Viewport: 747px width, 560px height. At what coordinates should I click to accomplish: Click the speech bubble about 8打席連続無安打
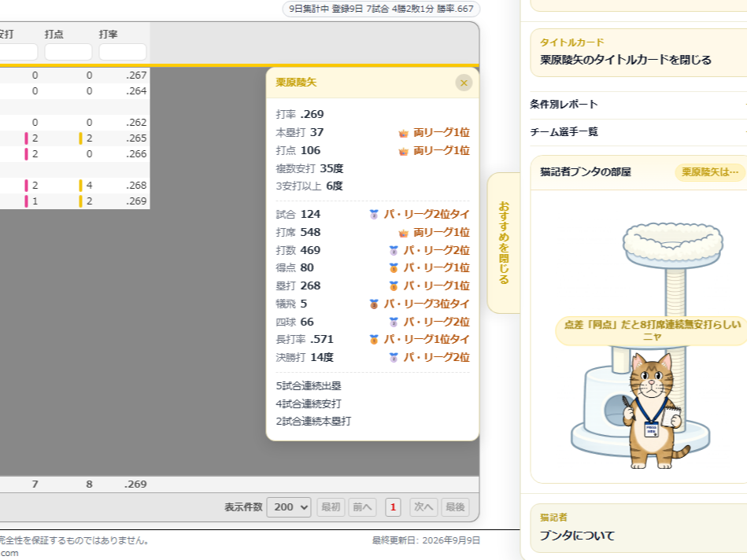[x=653, y=330]
